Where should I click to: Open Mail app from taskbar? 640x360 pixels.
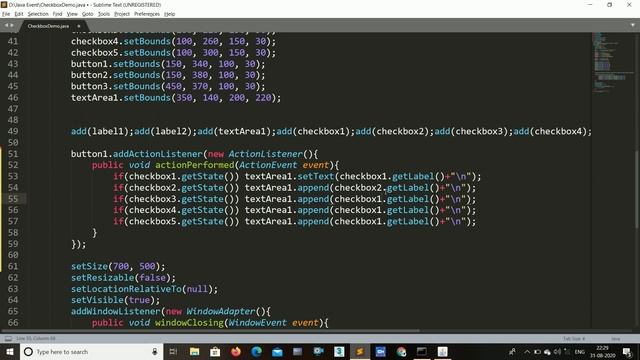pos(277,351)
